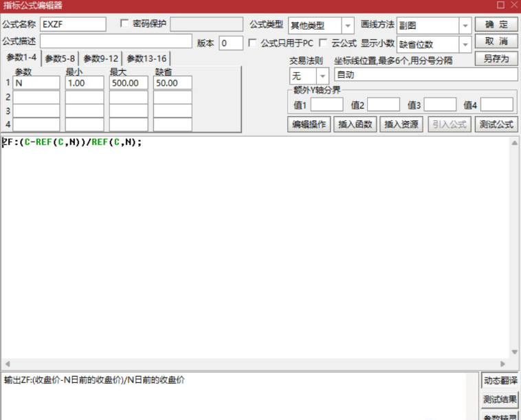The height and width of the screenshot is (420, 521).
Task: Click the 另存为 button
Action: pos(496,58)
